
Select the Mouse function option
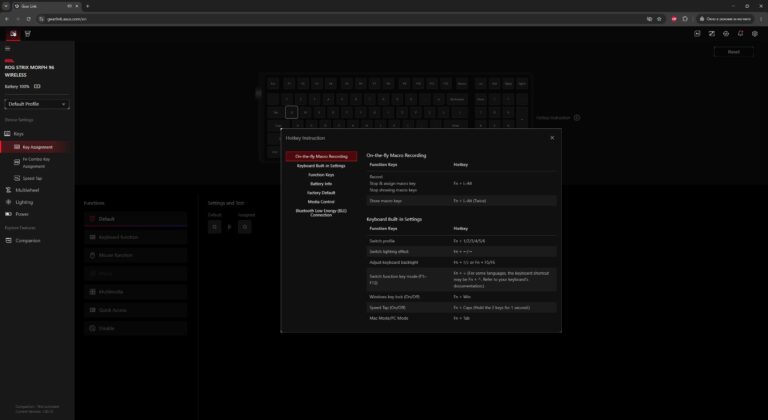click(136, 255)
